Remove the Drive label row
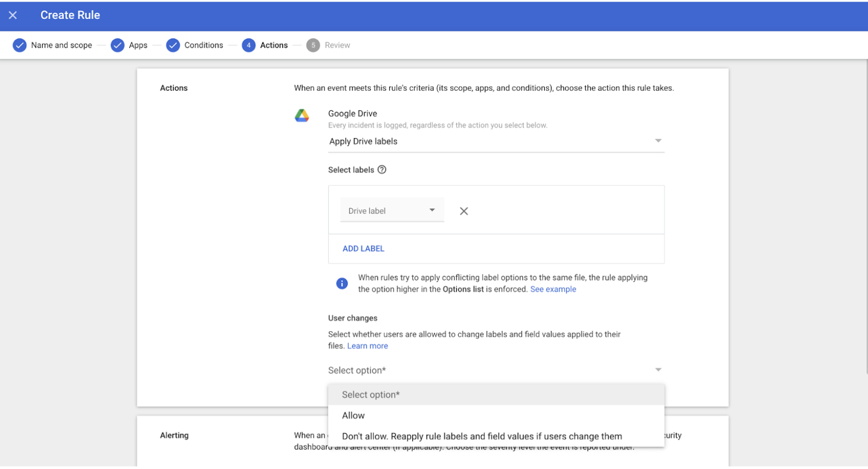The image size is (868, 469). pos(464,211)
